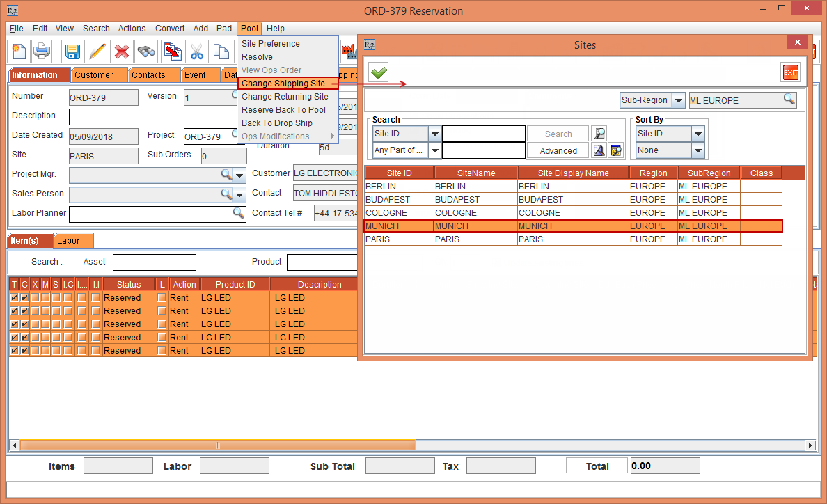This screenshot has width=827, height=504.
Task: Click the Advanced button in Search
Action: click(x=558, y=150)
